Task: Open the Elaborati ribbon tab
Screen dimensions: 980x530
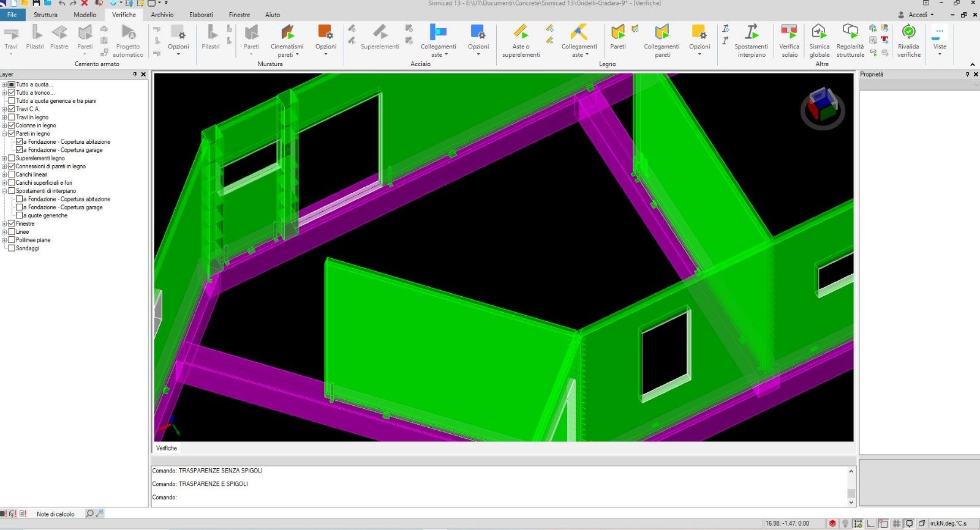Action: coord(201,15)
